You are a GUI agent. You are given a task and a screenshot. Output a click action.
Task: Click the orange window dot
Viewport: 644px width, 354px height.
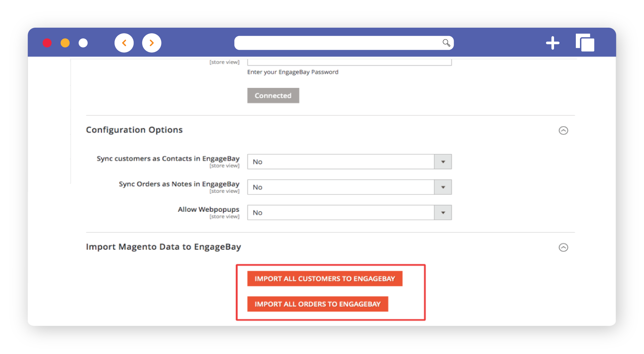[x=65, y=43]
